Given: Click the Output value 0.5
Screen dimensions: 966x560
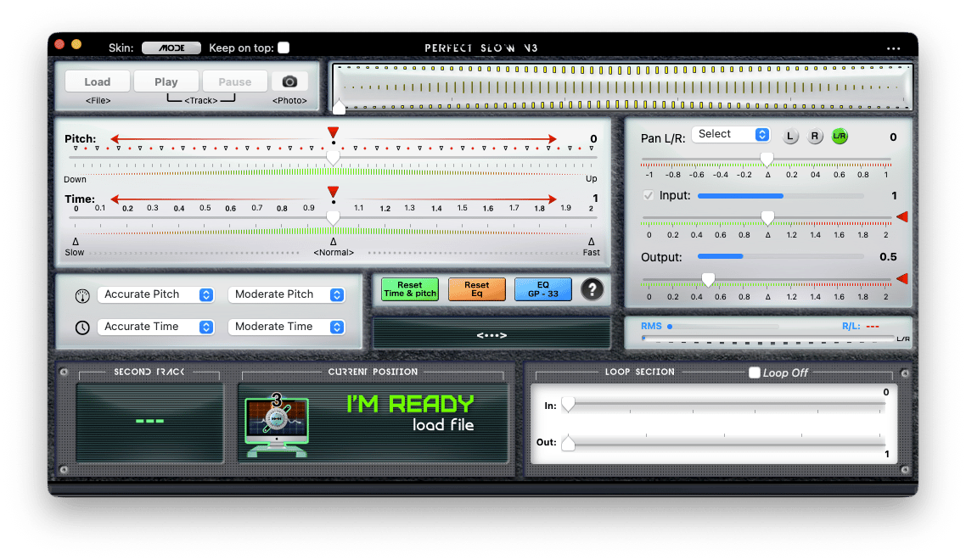Looking at the screenshot, I should 888,257.
